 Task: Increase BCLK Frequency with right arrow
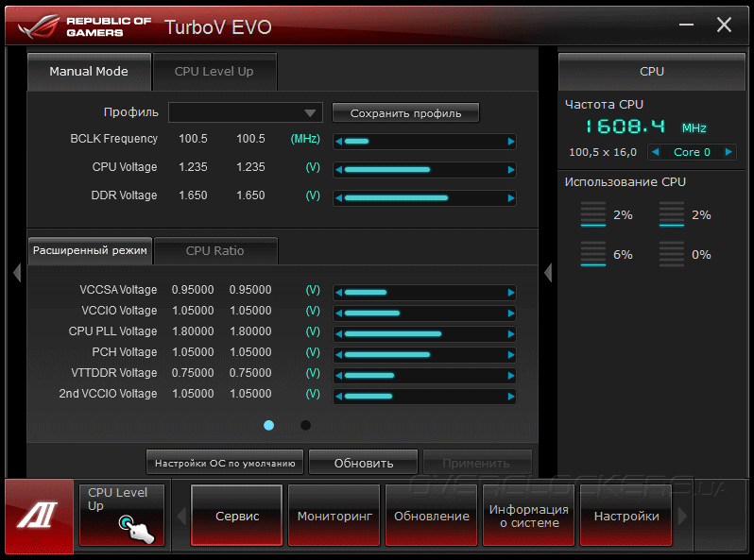(510, 142)
